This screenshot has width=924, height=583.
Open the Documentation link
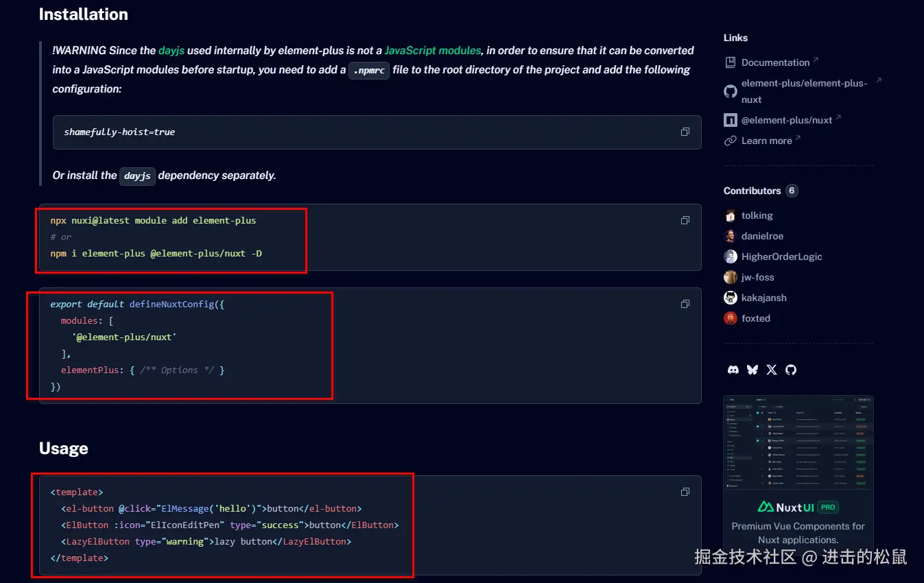pyautogui.click(x=776, y=62)
